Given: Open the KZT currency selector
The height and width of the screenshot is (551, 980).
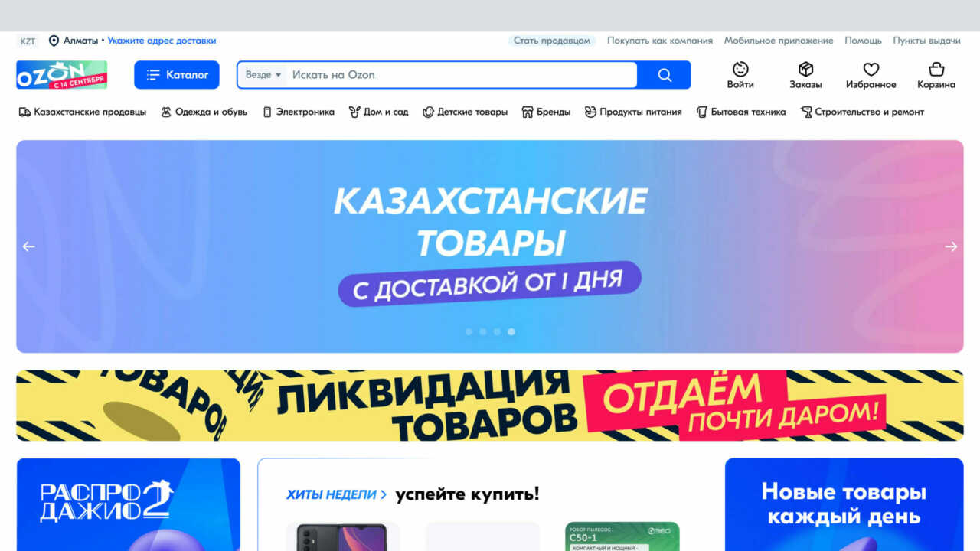Looking at the screenshot, I should pyautogui.click(x=28, y=41).
